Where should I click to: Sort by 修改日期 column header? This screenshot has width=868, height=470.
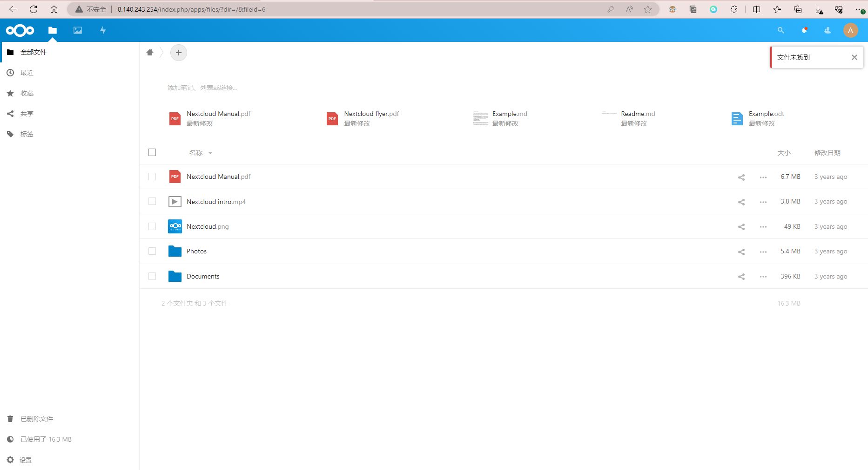pyautogui.click(x=828, y=153)
